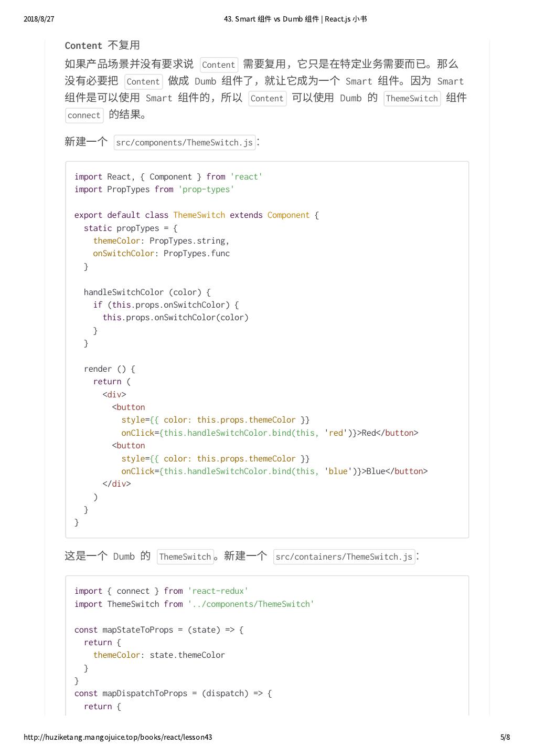This screenshot has width=534, height=756.
Task: Click the "onSwitchColor: PropTypes.func" line
Action: [162, 254]
